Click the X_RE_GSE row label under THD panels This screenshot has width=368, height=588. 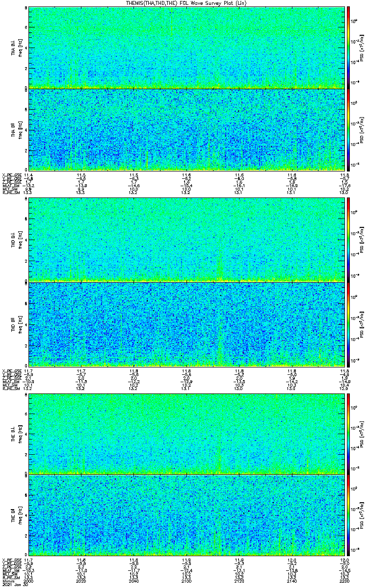click(x=12, y=370)
